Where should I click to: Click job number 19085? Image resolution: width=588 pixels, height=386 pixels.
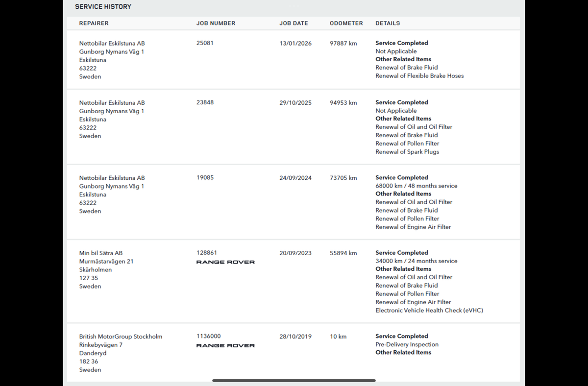click(x=205, y=178)
